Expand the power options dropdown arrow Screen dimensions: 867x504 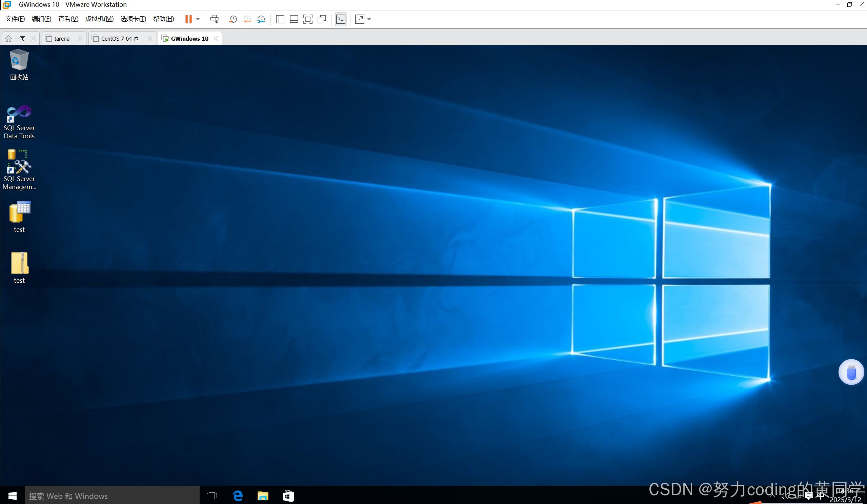[x=198, y=19]
